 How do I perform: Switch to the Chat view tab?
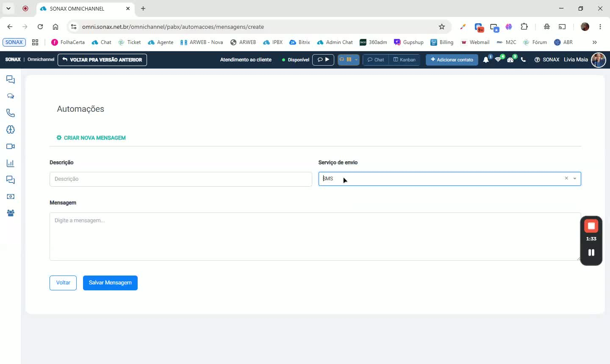(x=376, y=60)
